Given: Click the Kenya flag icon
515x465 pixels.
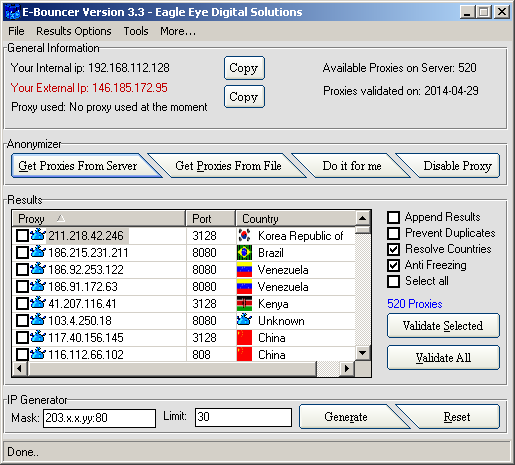Looking at the screenshot, I should click(x=244, y=304).
